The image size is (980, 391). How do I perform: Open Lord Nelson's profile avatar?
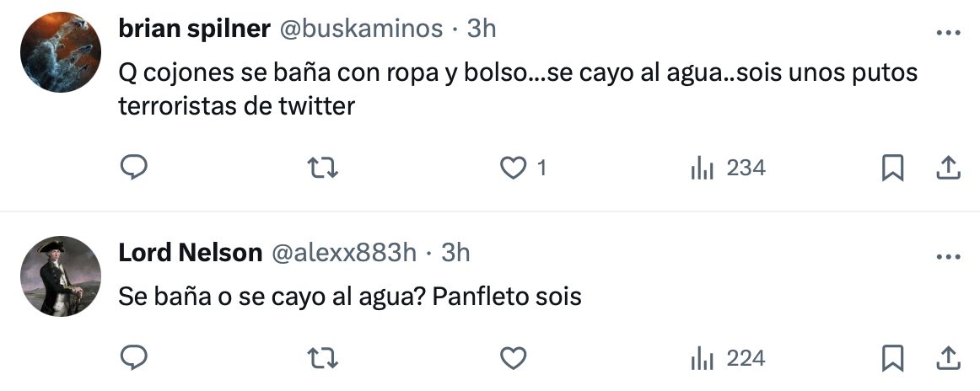(61, 276)
